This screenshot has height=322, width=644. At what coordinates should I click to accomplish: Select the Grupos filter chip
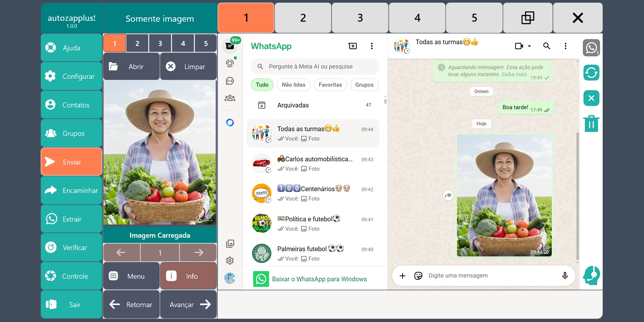364,85
